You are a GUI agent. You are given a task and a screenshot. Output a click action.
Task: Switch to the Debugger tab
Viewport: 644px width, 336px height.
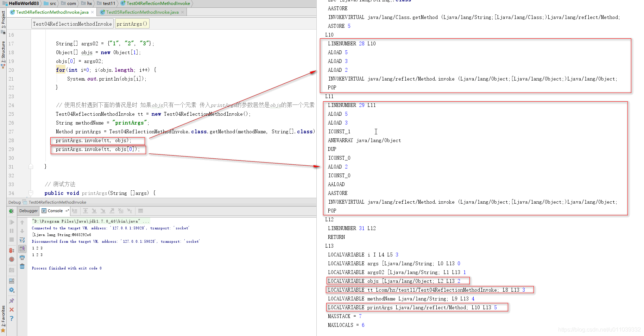click(29, 211)
